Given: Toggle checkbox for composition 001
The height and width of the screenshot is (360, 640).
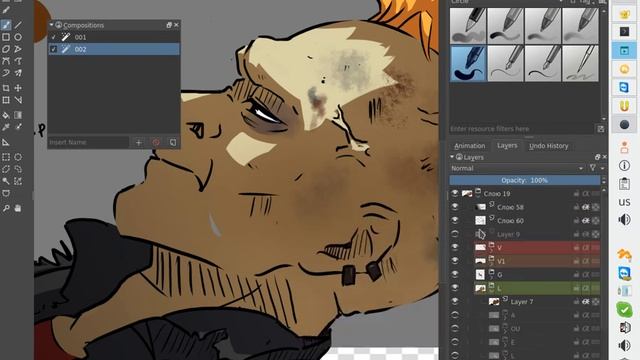Looking at the screenshot, I should pos(53,37).
